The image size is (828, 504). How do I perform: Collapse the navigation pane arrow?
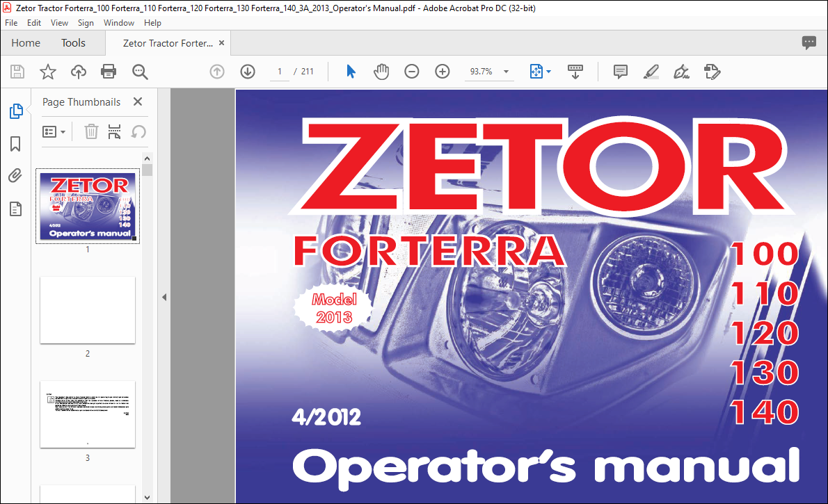164,297
